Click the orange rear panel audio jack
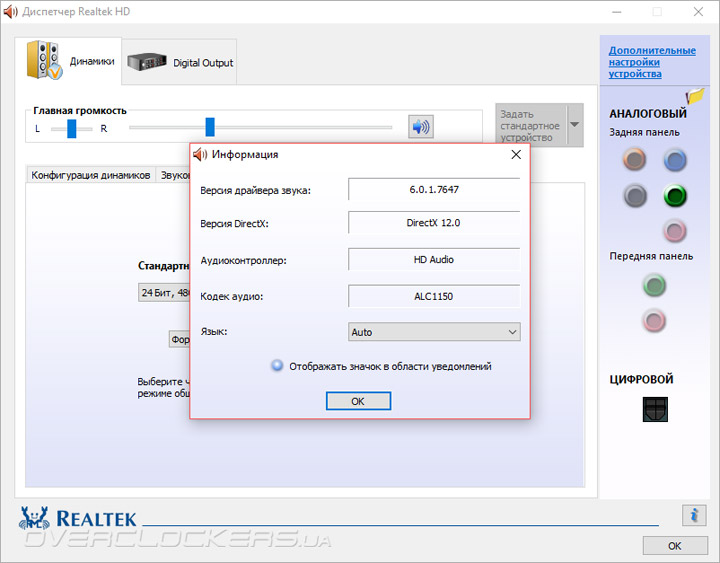720x563 pixels. pos(635,160)
